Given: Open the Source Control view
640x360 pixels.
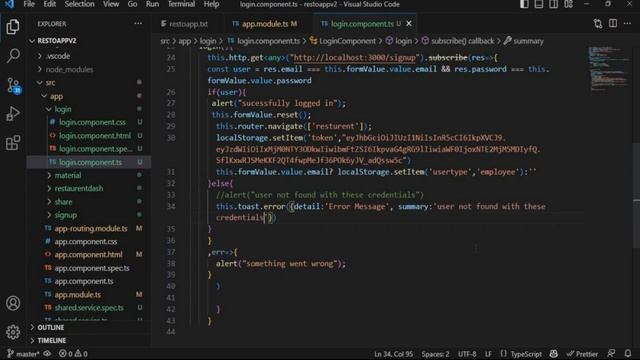Looking at the screenshot, I should (x=13, y=85).
